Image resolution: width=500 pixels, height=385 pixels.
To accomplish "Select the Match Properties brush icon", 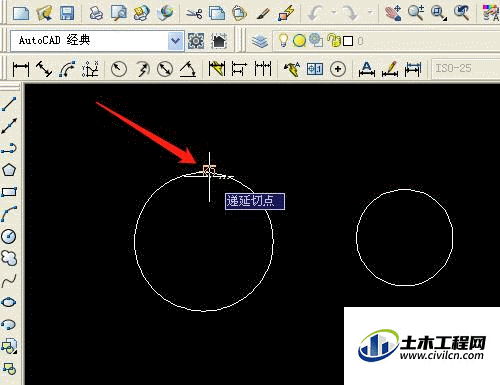I will [x=263, y=13].
